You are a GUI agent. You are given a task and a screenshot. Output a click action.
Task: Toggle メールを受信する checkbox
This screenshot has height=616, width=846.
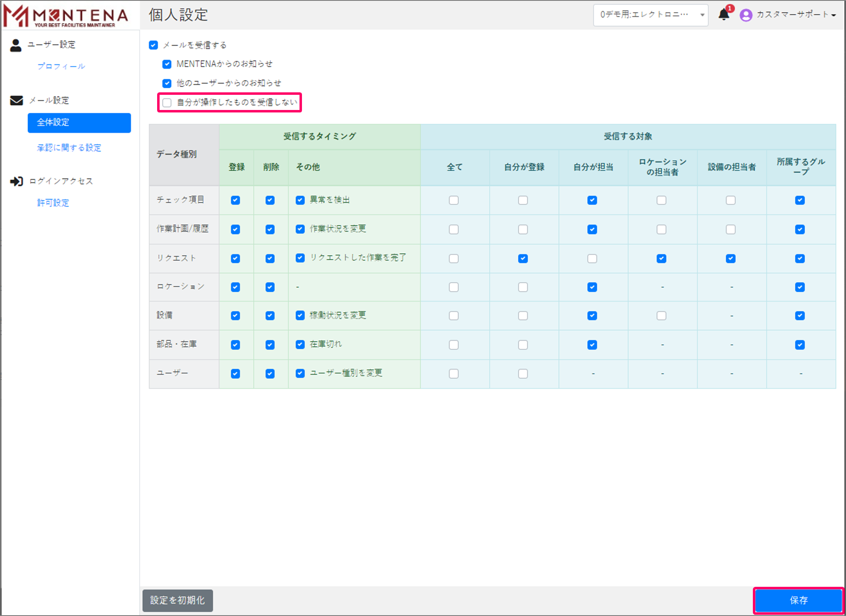(x=153, y=45)
